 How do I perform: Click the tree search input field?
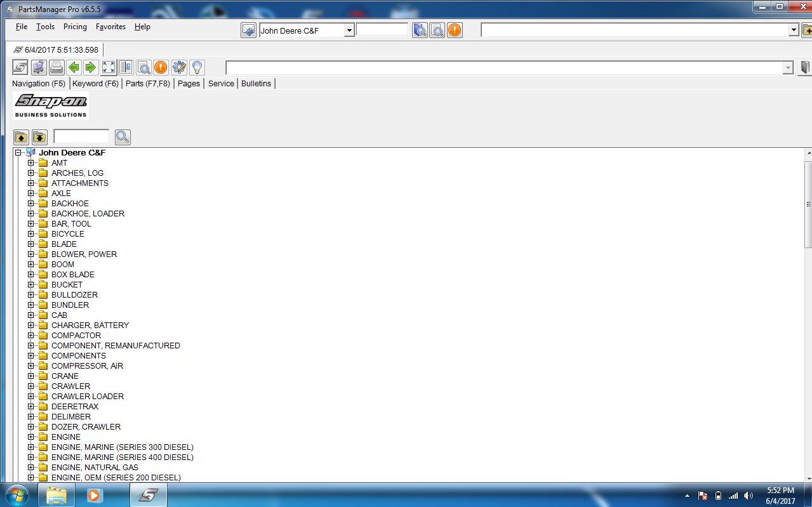pos(81,136)
